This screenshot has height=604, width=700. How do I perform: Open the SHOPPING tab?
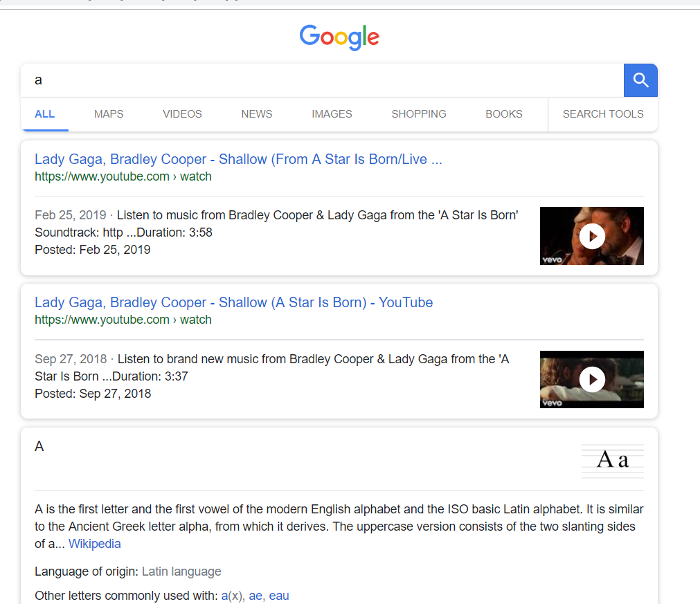(419, 114)
